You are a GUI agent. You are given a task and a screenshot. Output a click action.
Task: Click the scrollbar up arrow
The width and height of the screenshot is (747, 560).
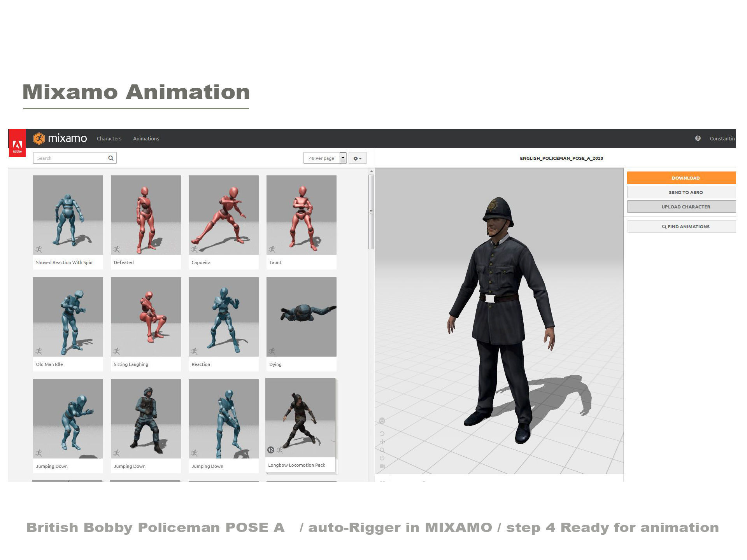[372, 171]
